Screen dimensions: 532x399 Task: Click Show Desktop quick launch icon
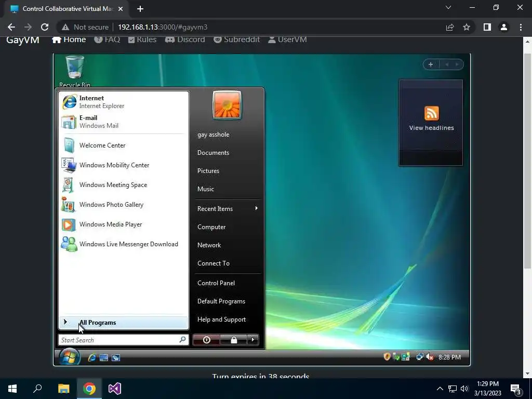pyautogui.click(x=104, y=357)
